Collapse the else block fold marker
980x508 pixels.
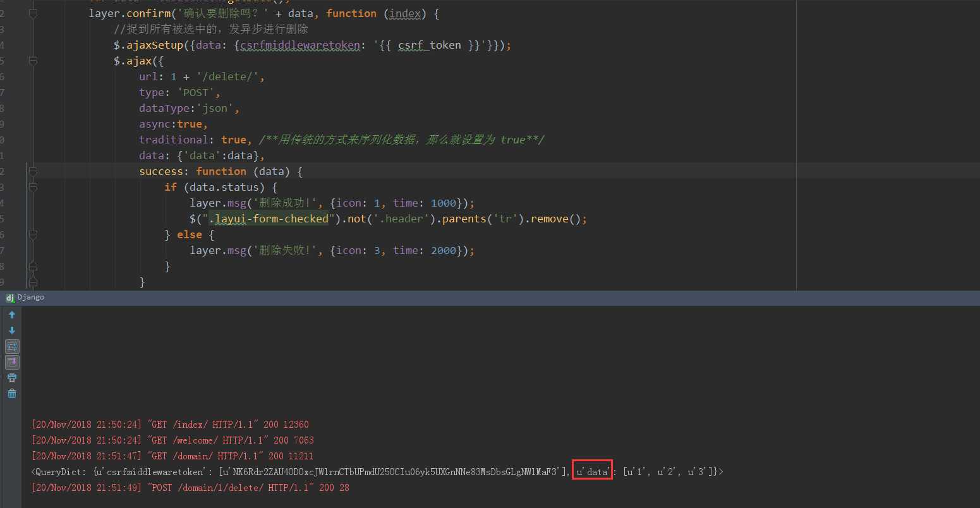[33, 234]
